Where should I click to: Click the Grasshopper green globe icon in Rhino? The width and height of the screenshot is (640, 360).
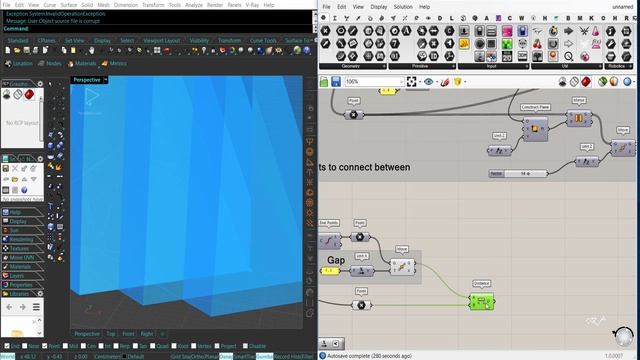point(297,50)
